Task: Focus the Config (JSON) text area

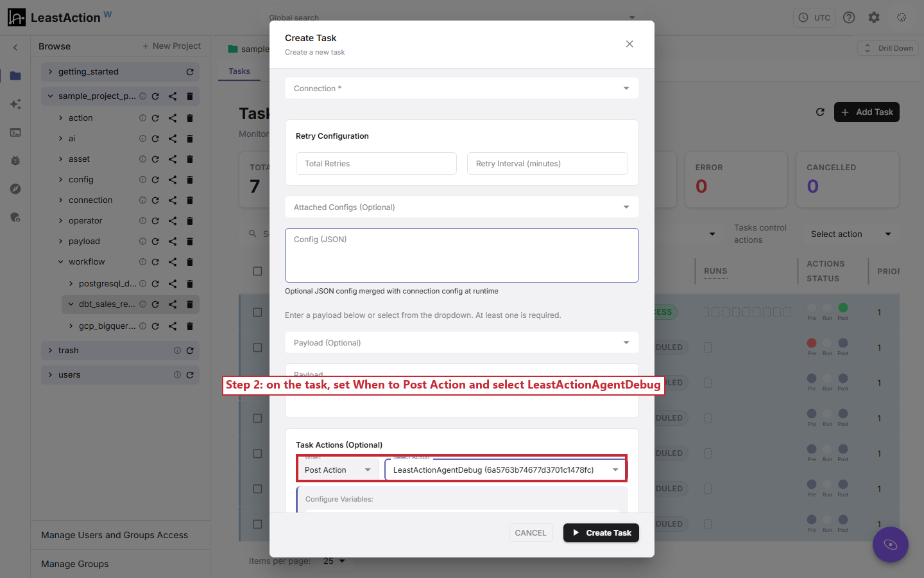Action: point(462,255)
